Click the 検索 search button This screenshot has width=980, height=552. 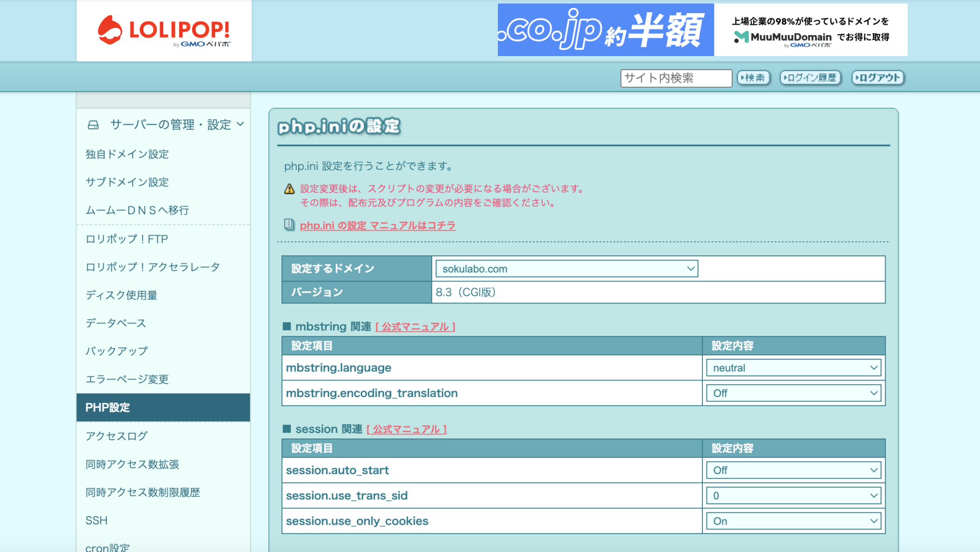[x=753, y=78]
